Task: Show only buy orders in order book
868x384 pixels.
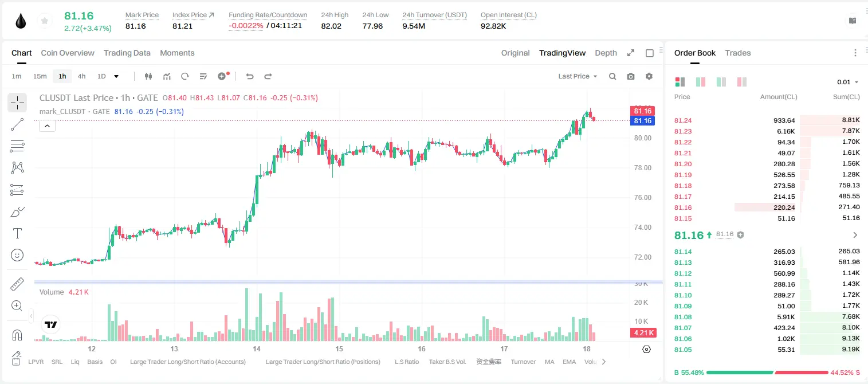Action: (721, 82)
